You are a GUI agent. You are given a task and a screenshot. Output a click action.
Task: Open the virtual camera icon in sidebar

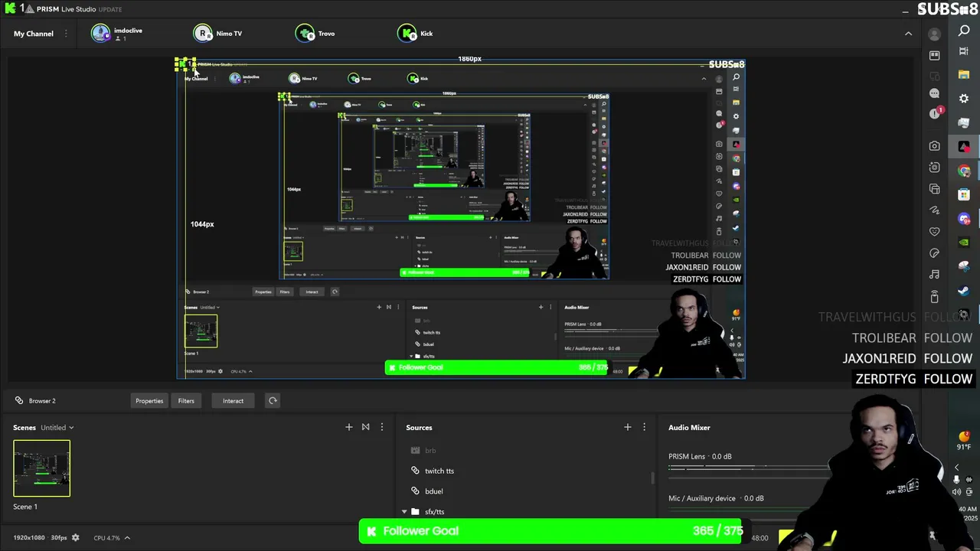pyautogui.click(x=934, y=167)
